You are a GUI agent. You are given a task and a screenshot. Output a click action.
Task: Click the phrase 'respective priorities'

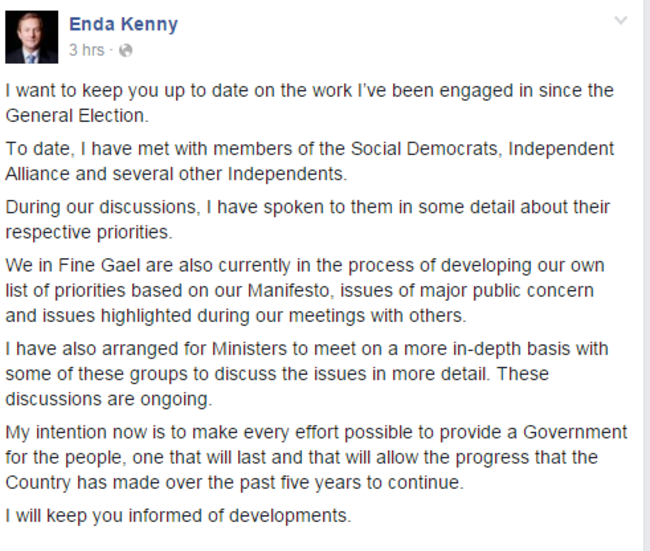(88, 233)
